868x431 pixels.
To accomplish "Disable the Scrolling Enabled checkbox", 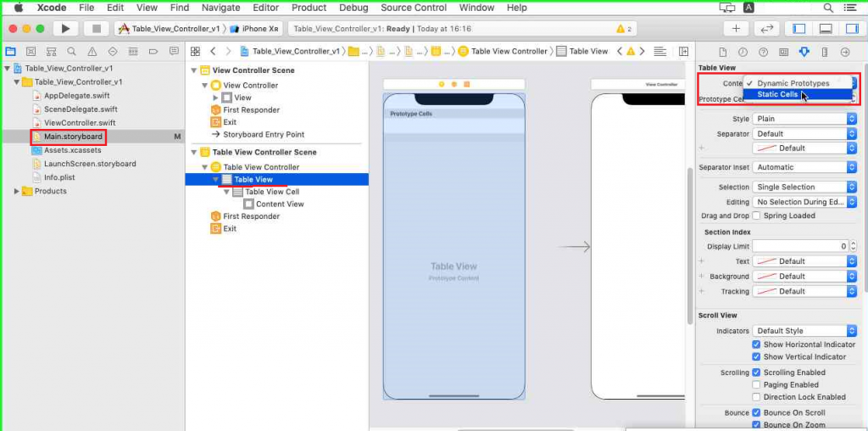I will [756, 372].
